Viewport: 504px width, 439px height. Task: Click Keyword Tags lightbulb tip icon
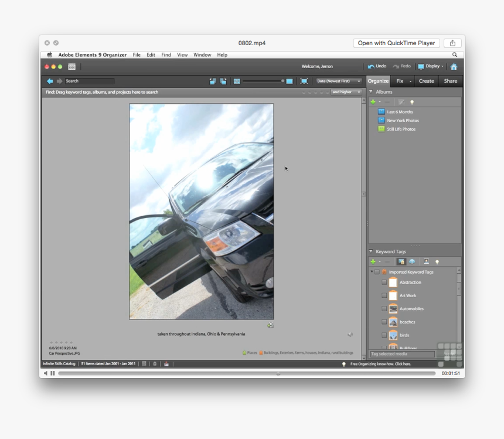(x=437, y=262)
